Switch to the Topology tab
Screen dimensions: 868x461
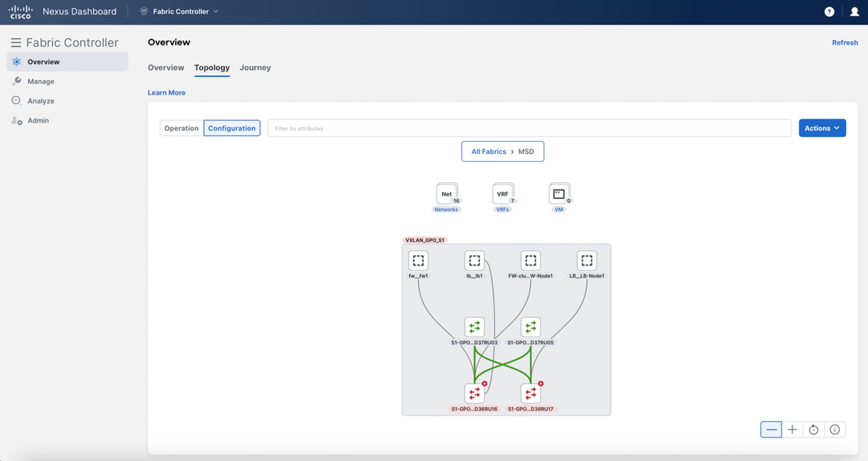pyautogui.click(x=212, y=67)
